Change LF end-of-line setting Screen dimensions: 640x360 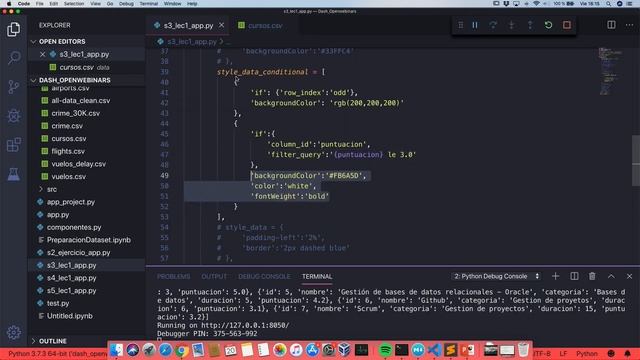(x=563, y=353)
